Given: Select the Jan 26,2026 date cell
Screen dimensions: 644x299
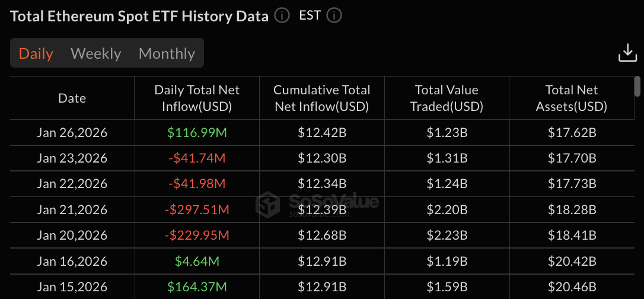Looking at the screenshot, I should tap(72, 132).
